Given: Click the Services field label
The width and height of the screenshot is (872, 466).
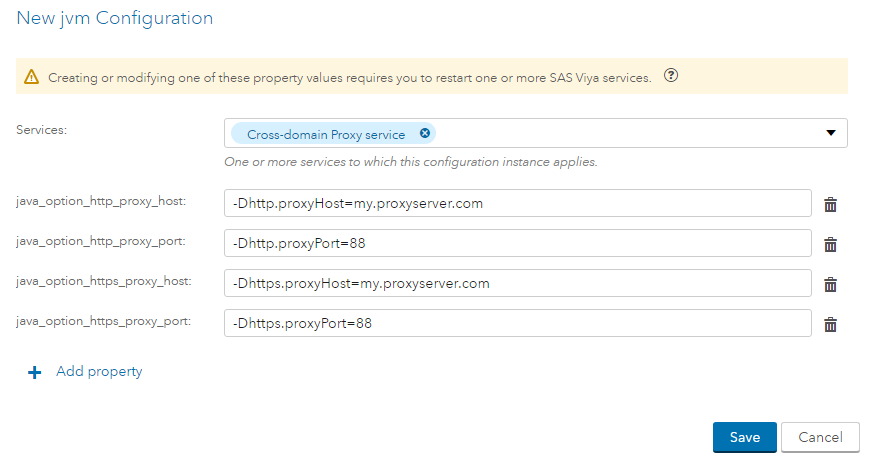Looking at the screenshot, I should point(42,129).
